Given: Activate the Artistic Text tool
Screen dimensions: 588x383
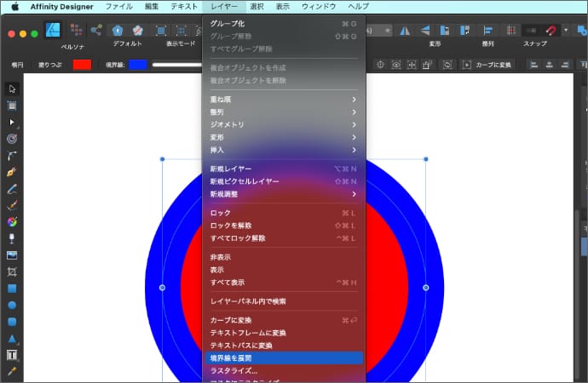Looking at the screenshot, I should click(x=12, y=355).
